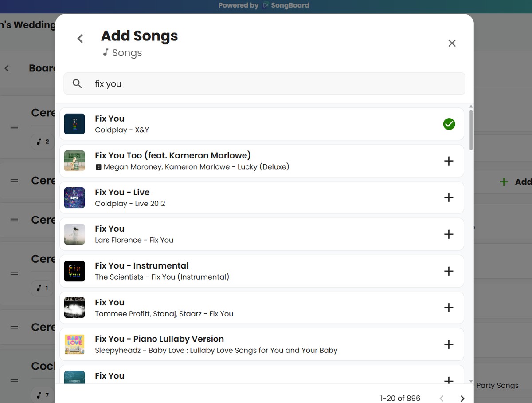Click the 1-song badge in background
This screenshot has height=403, width=532.
click(43, 288)
